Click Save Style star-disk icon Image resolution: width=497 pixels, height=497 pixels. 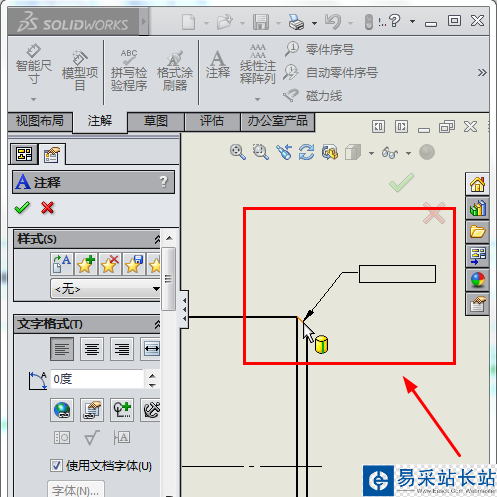133,264
